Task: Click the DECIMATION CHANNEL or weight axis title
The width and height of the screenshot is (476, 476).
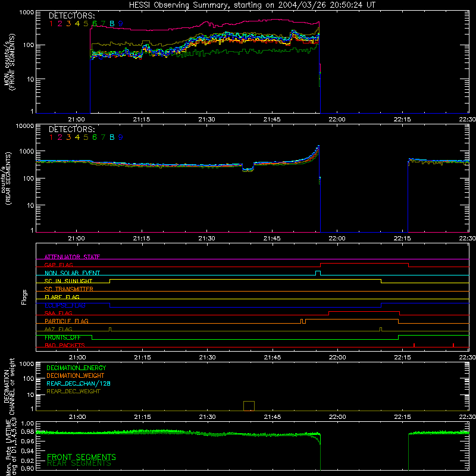Action: (9, 386)
